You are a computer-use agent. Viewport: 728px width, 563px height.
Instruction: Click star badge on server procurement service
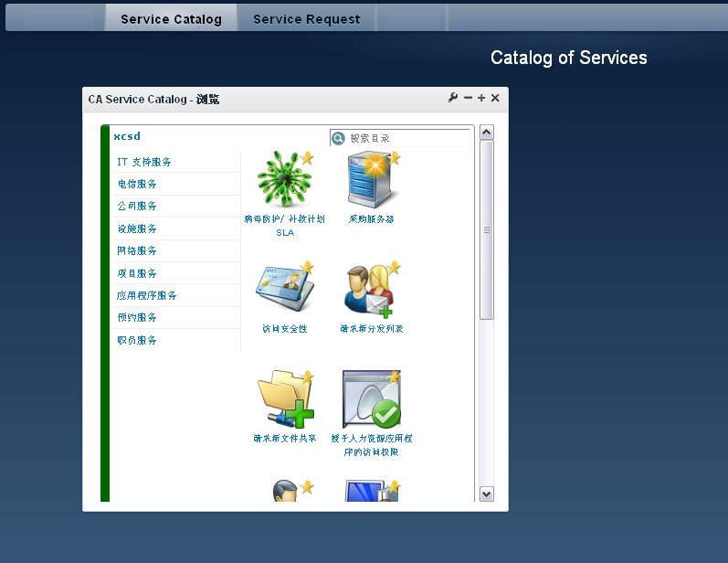point(395,157)
